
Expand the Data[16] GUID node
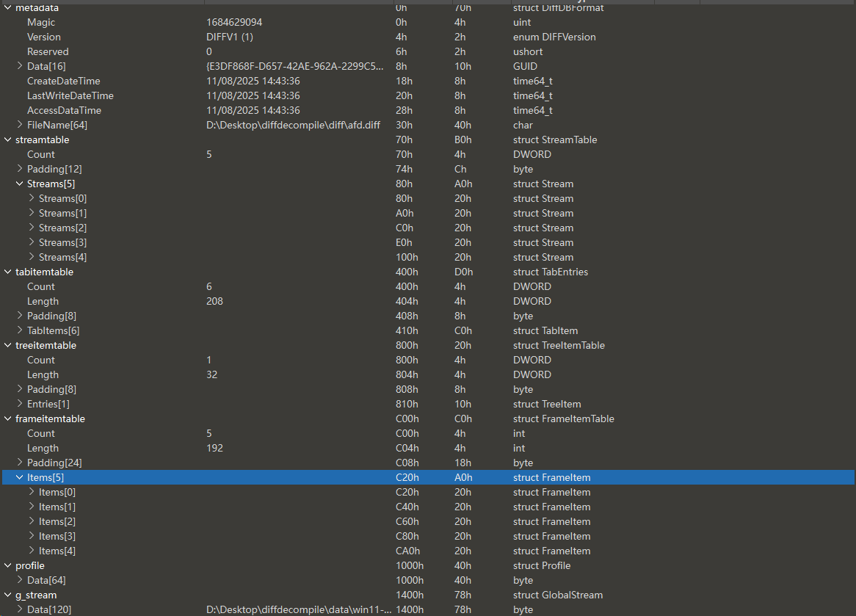(20, 66)
